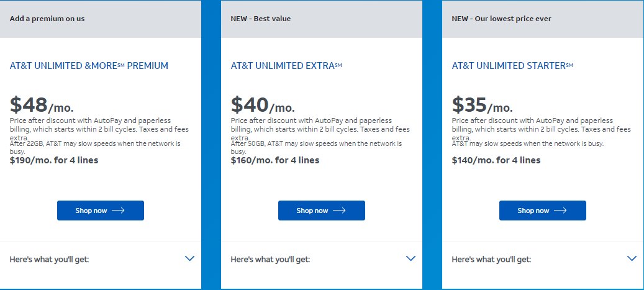Image resolution: width=644 pixels, height=290 pixels.
Task: Click the arrow in the Unlimited Starter Shop now button
Action: click(560, 211)
